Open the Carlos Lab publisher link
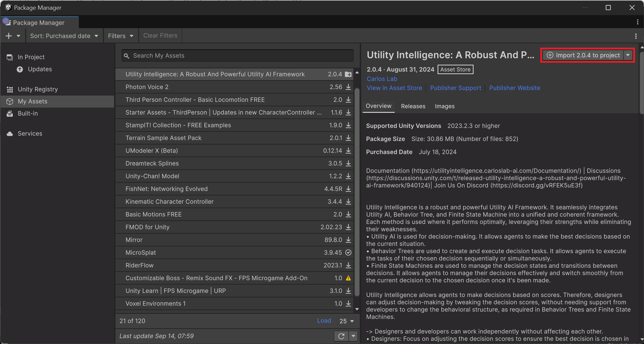644x344 pixels. point(382,79)
